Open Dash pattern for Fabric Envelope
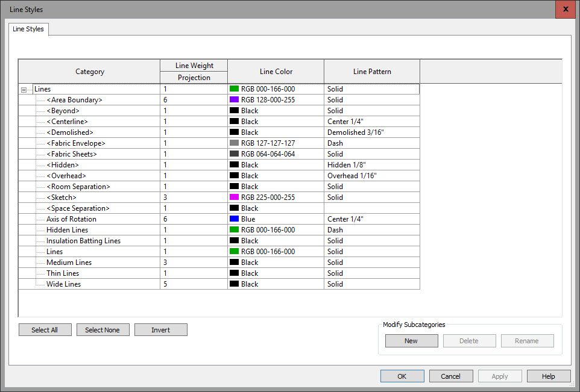 (372, 143)
